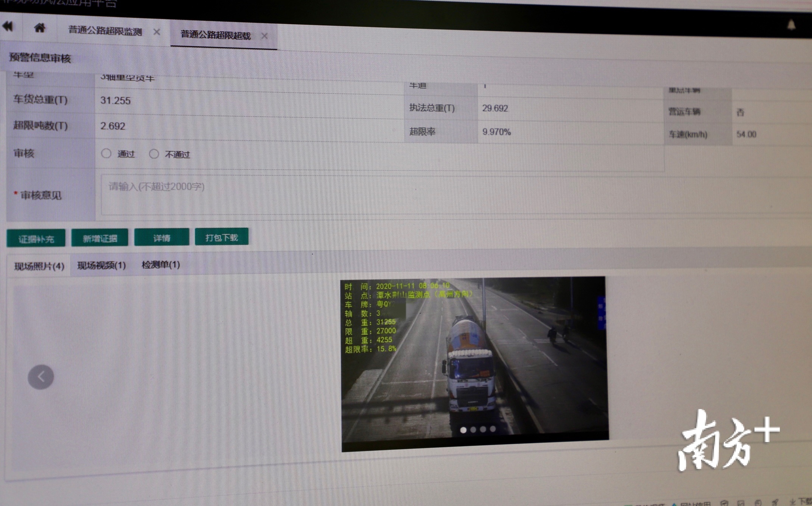Open the 检测单(1) tab

(x=160, y=264)
